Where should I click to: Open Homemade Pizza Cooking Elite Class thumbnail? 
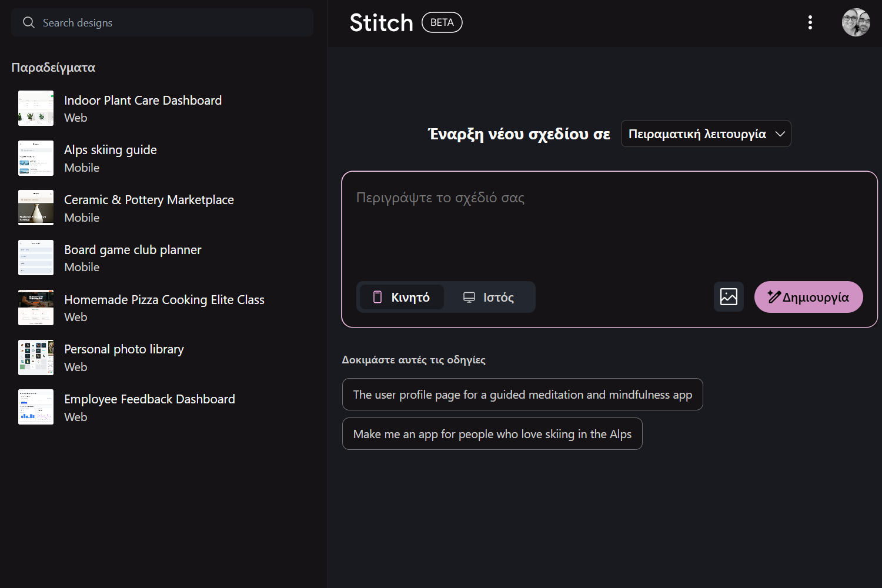pos(36,308)
